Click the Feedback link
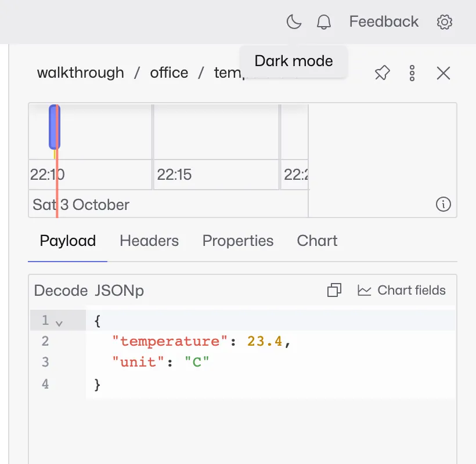This screenshot has height=464, width=476. [x=384, y=21]
